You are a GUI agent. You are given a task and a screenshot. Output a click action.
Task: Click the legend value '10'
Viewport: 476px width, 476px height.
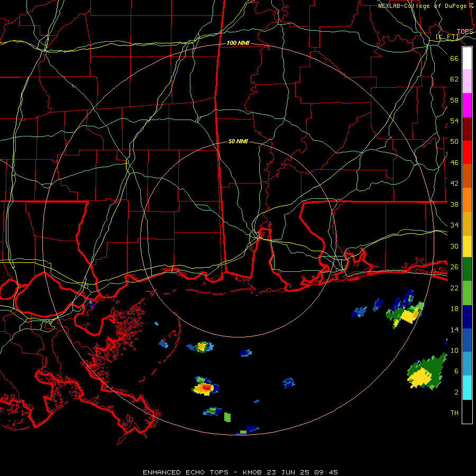point(454,350)
